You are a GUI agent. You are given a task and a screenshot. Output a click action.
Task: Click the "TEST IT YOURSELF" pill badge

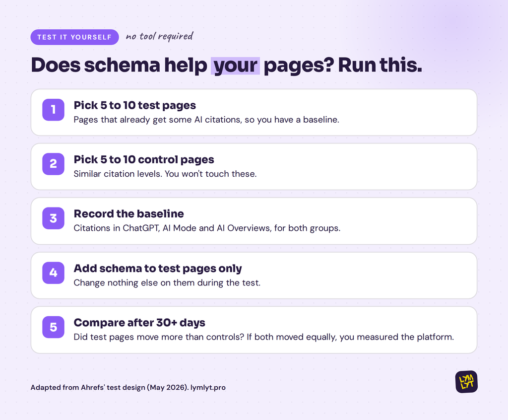pos(74,37)
